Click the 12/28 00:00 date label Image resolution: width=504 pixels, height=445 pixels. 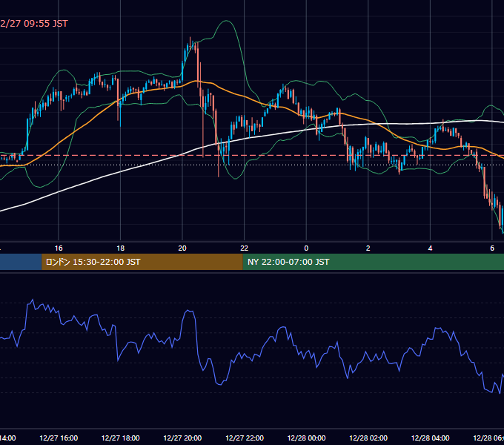click(x=306, y=438)
